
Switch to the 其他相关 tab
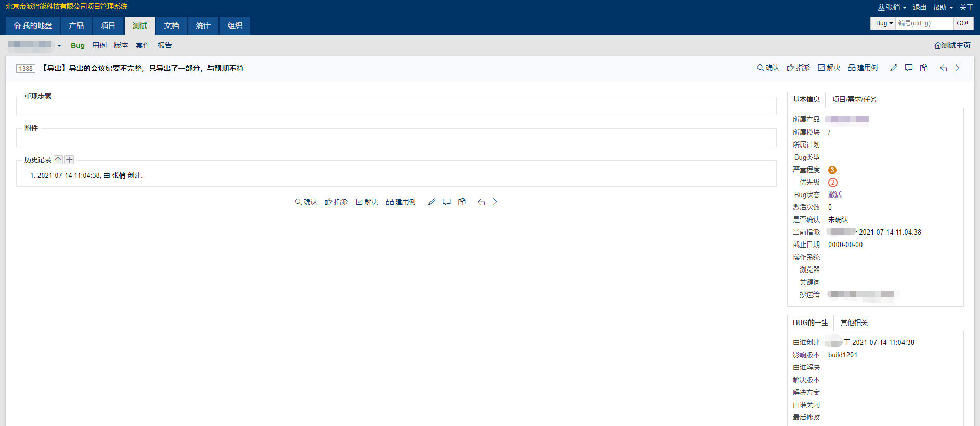pyautogui.click(x=854, y=322)
